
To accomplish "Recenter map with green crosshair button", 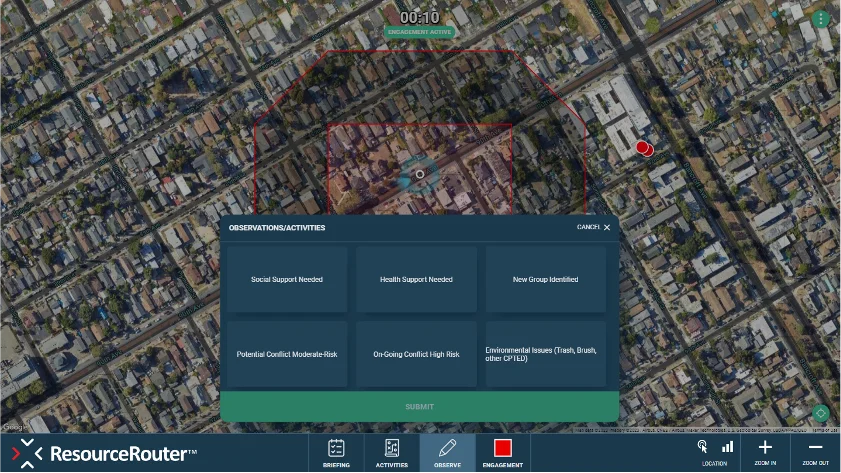I will click(x=821, y=413).
